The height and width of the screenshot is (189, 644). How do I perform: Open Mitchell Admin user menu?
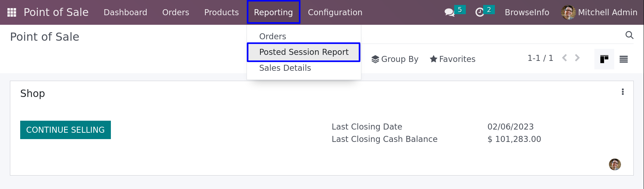click(599, 12)
